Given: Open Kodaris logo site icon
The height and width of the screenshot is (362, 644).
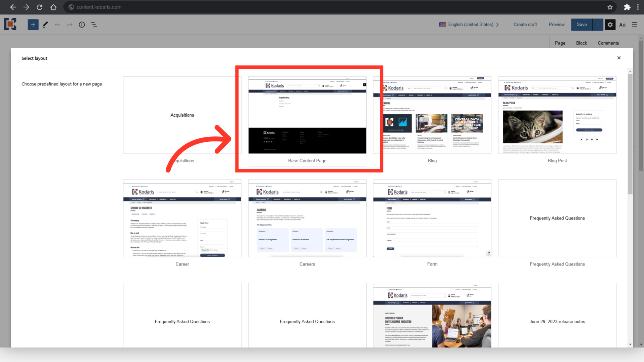Looking at the screenshot, I should pos(10,24).
